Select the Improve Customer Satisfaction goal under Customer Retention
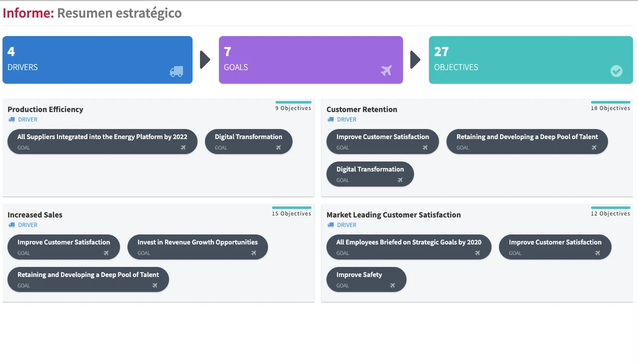Screen dimensions: 638x364 pyautogui.click(x=382, y=141)
